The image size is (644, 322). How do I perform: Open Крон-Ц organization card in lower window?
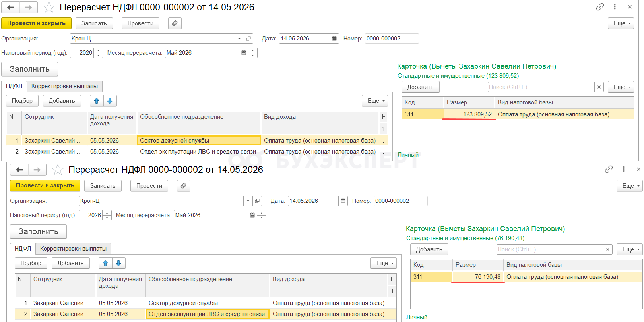[x=257, y=201]
